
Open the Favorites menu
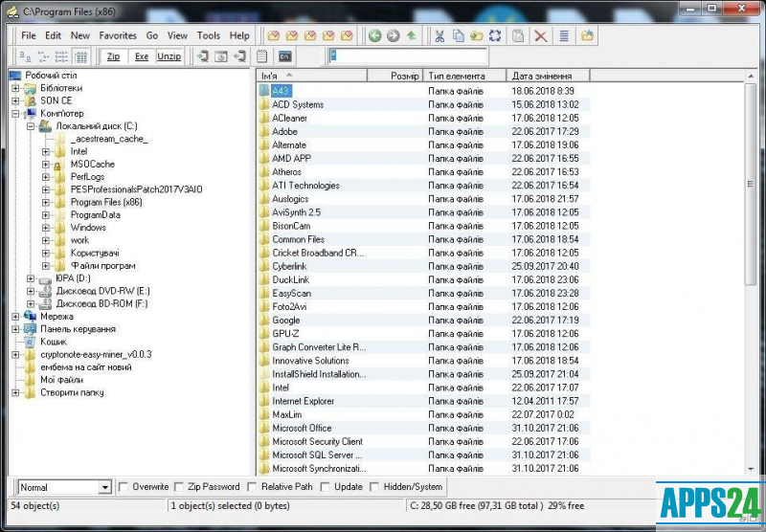pos(118,35)
